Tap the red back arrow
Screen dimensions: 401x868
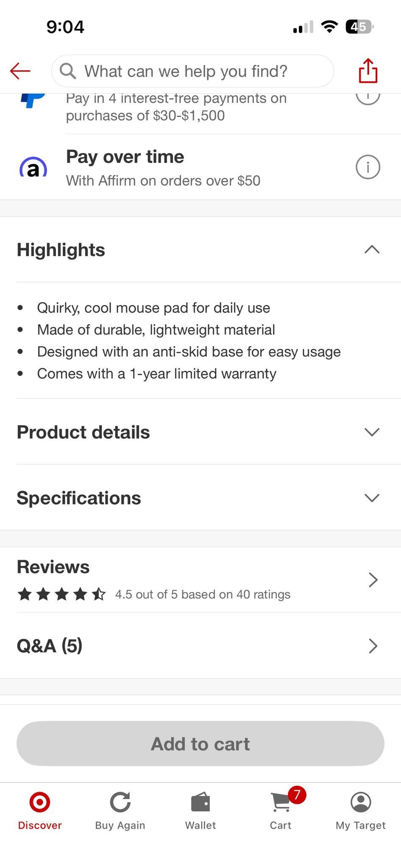20,71
